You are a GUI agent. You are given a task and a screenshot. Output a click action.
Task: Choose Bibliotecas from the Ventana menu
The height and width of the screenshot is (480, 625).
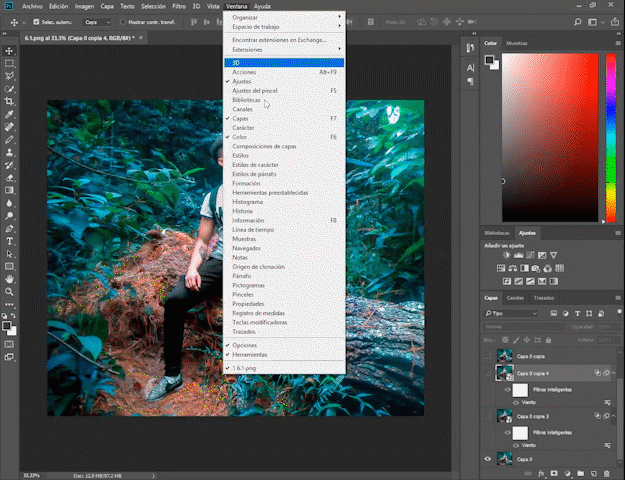(247, 99)
